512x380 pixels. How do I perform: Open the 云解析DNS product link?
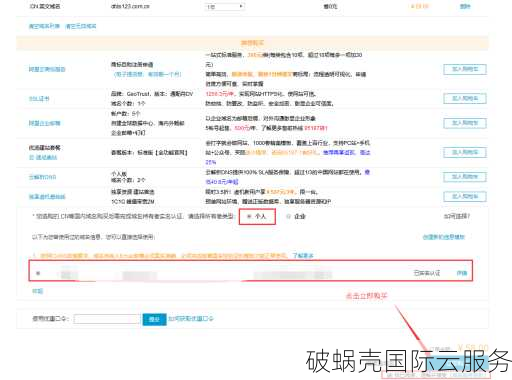click(x=42, y=177)
